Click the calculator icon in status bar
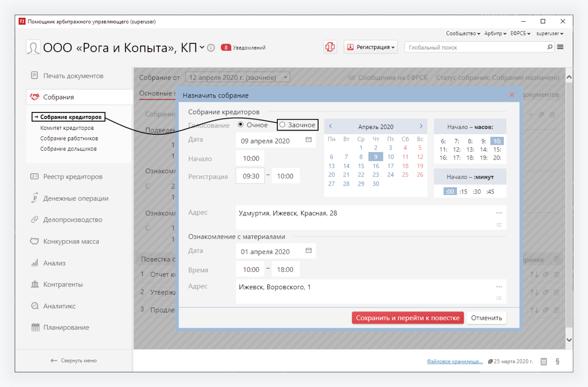The width and height of the screenshot is (588, 387). 544,362
